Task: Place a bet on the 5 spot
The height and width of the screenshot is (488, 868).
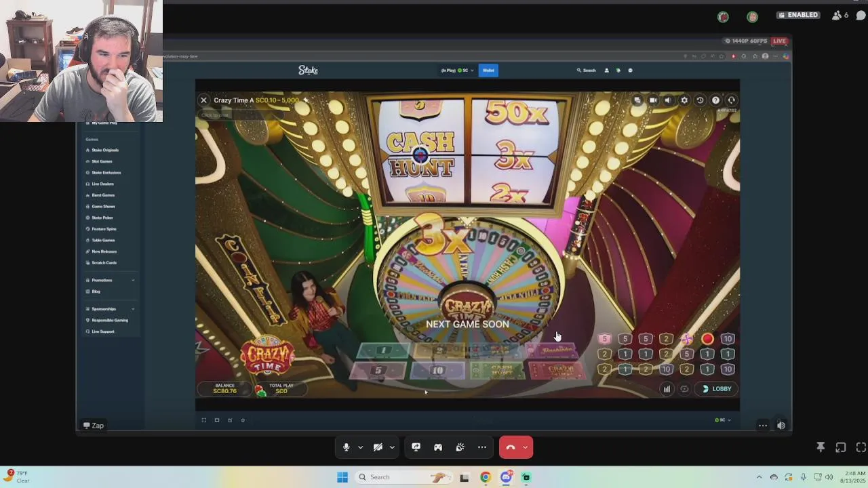Action: 378,371
